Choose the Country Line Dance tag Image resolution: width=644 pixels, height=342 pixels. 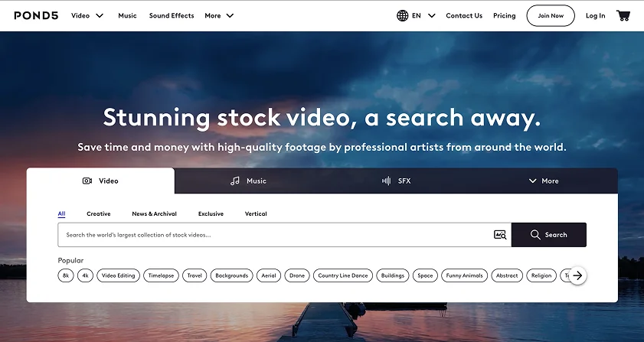pos(343,275)
